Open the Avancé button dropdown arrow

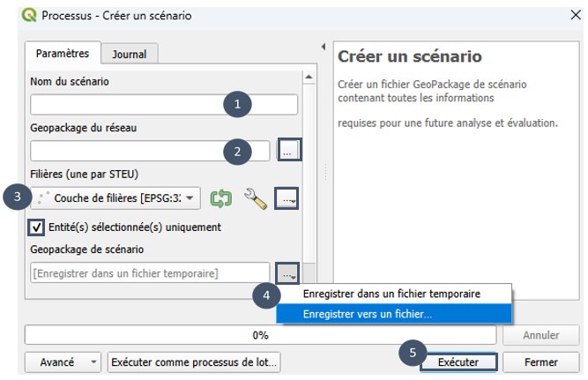[93, 362]
